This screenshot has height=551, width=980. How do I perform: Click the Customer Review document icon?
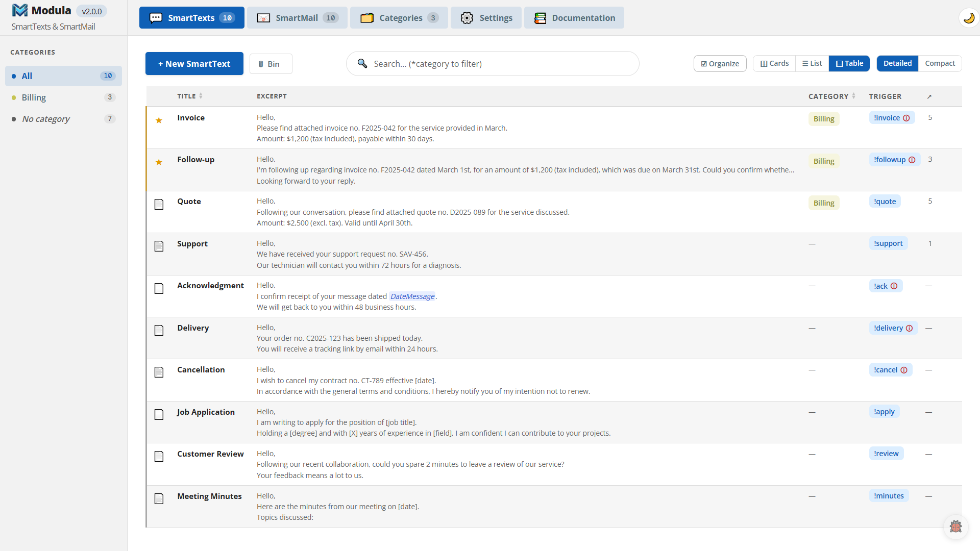tap(159, 456)
